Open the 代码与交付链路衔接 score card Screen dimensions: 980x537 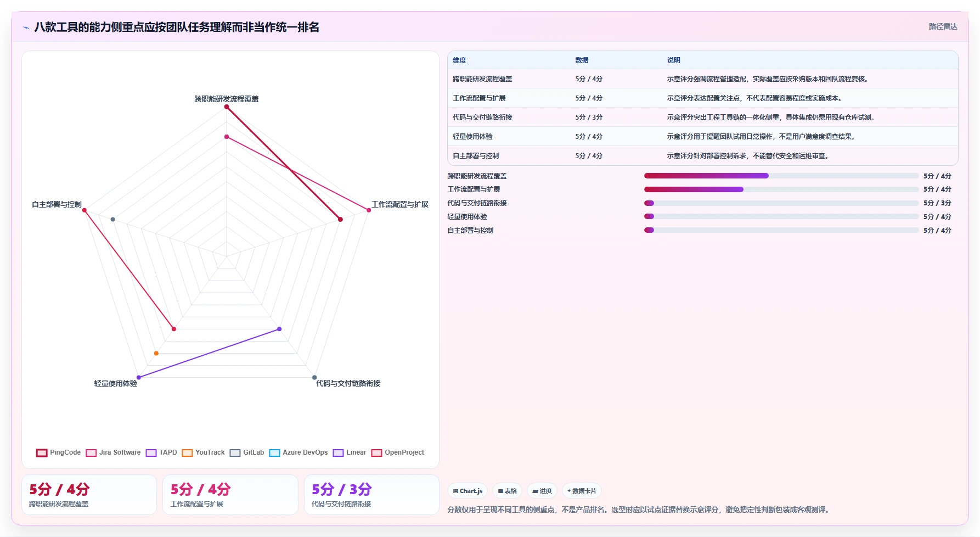click(371, 495)
